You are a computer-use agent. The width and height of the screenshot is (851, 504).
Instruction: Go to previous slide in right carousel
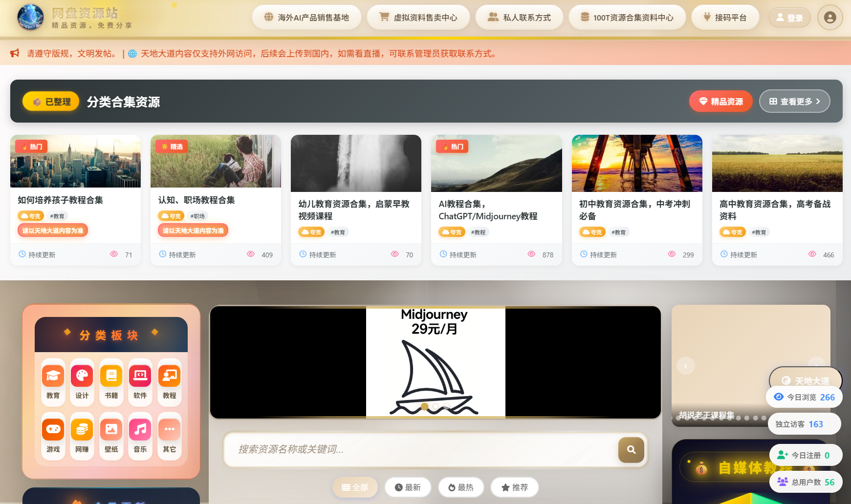click(x=685, y=366)
